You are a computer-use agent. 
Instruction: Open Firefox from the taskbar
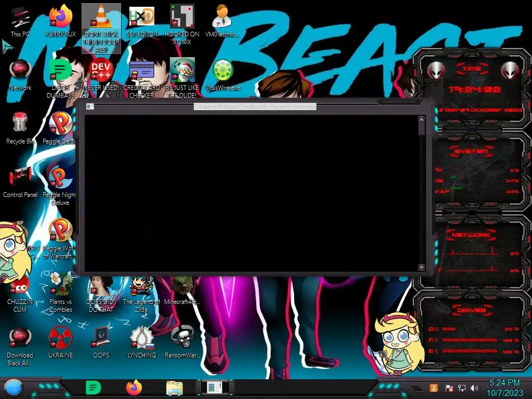click(x=134, y=388)
